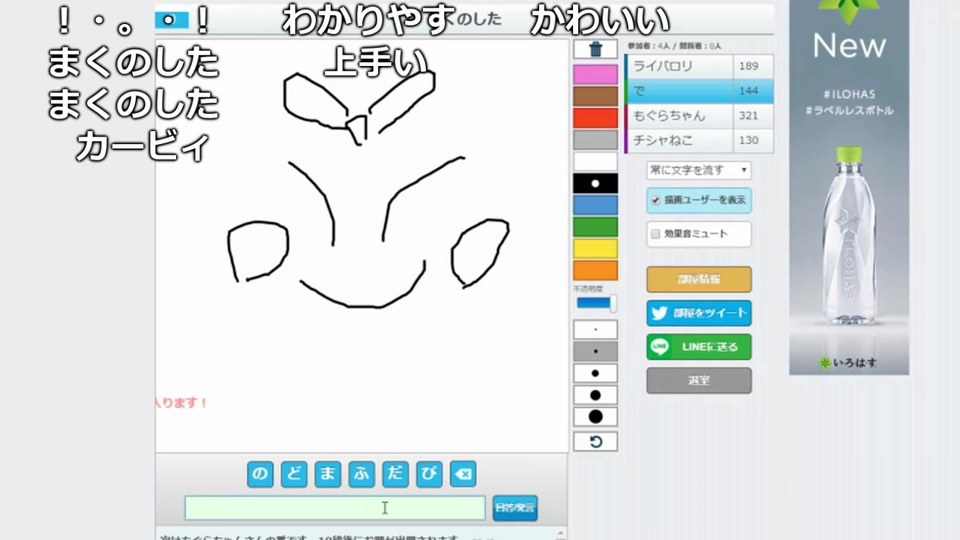
Task: Click the backspace delete key icon
Action: point(463,474)
